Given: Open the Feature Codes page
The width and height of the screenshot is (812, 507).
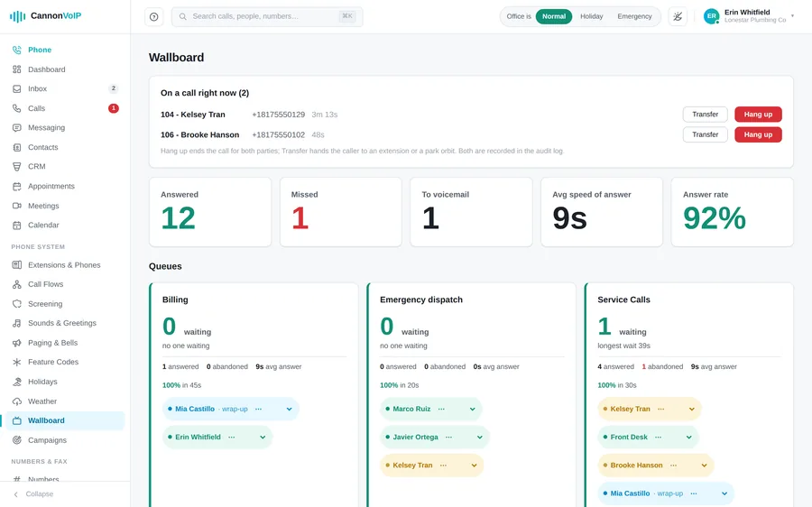Looking at the screenshot, I should (65, 362).
